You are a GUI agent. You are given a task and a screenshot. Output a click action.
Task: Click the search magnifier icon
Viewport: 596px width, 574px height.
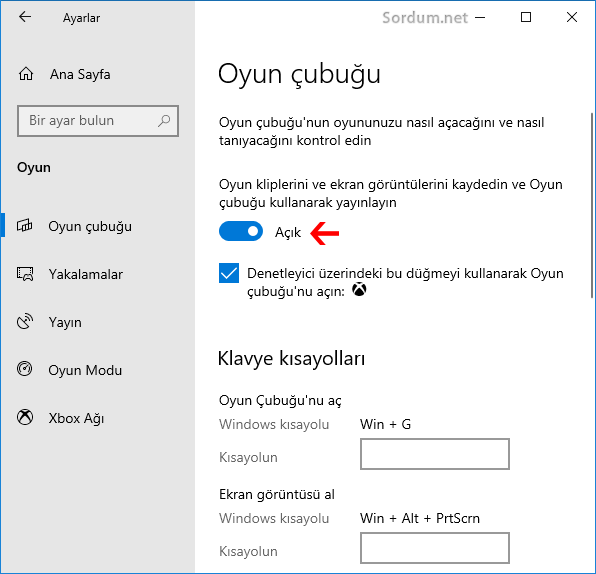point(164,121)
